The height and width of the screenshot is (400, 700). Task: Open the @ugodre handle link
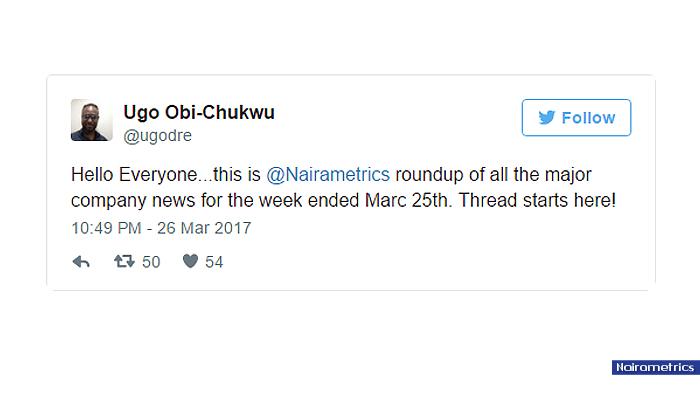point(157,135)
